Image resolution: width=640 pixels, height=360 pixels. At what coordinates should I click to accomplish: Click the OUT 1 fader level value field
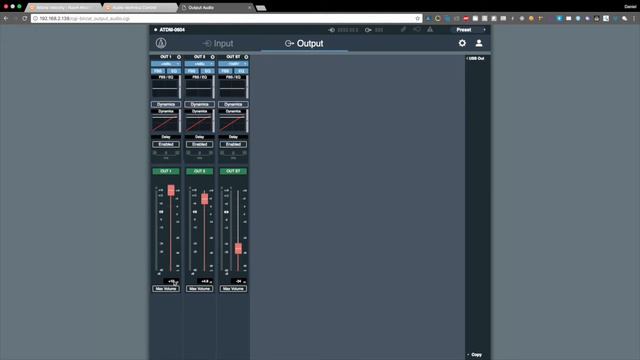coord(171,281)
